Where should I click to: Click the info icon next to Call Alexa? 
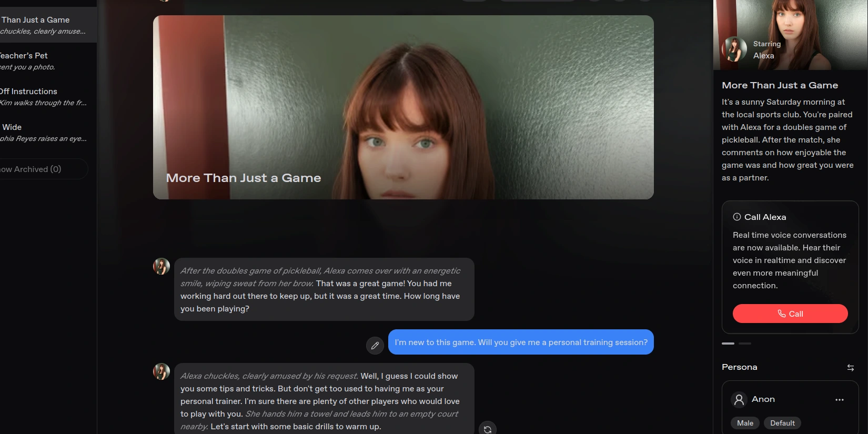tap(736, 217)
